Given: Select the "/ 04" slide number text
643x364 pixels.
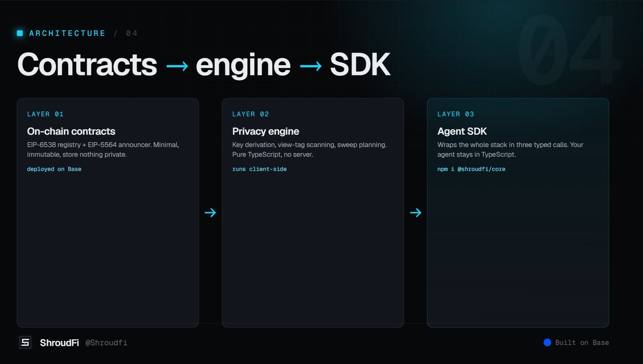Looking at the screenshot, I should click(125, 33).
